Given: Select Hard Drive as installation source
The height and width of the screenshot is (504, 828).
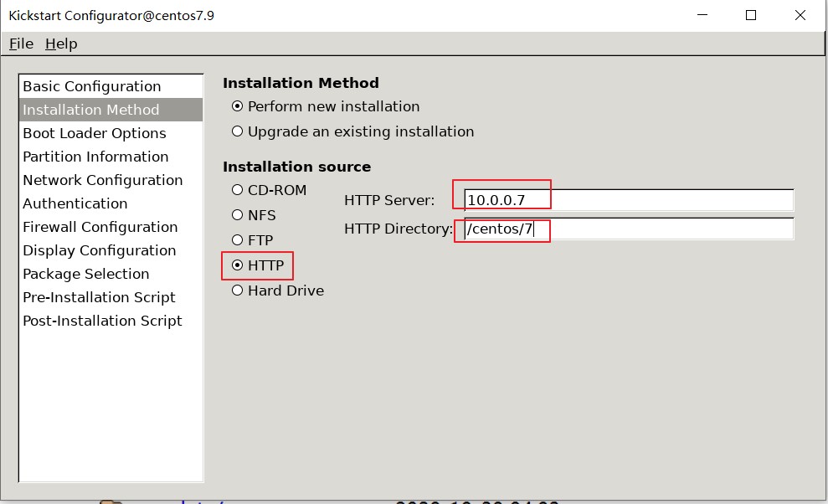Looking at the screenshot, I should [278, 291].
